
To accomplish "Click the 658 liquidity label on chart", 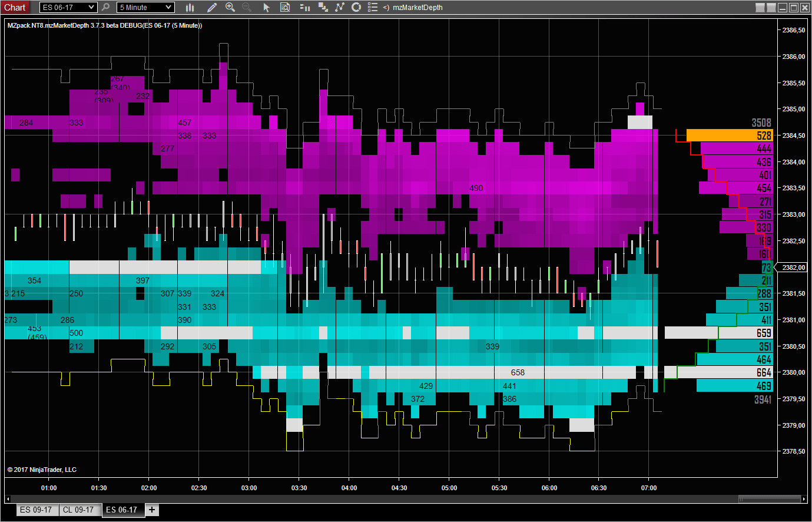I will coord(518,372).
